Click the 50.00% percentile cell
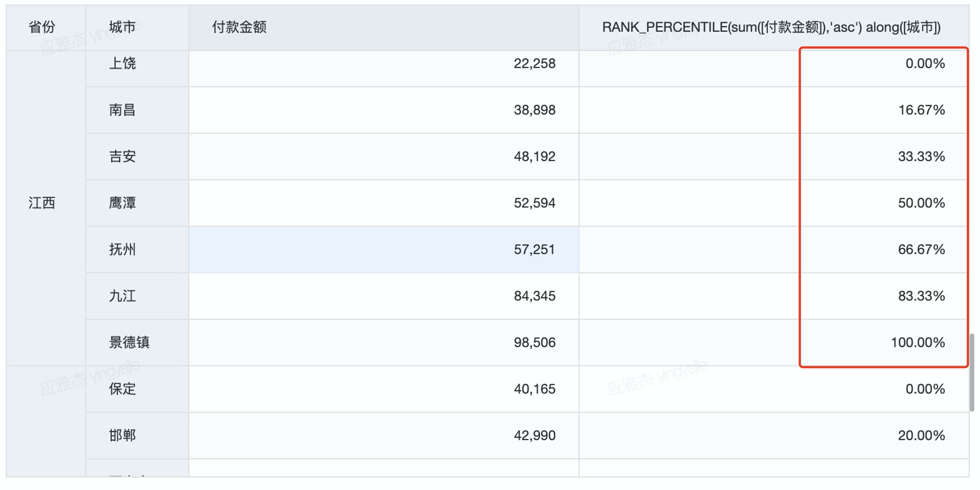Image resolution: width=980 pixels, height=490 pixels. pos(774,203)
